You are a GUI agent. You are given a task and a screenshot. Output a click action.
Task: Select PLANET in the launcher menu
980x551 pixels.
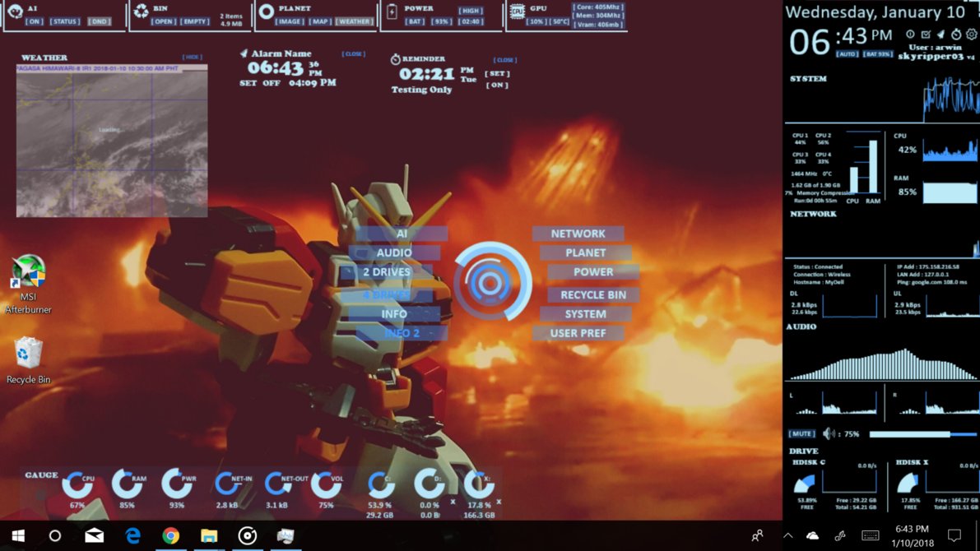pos(586,252)
